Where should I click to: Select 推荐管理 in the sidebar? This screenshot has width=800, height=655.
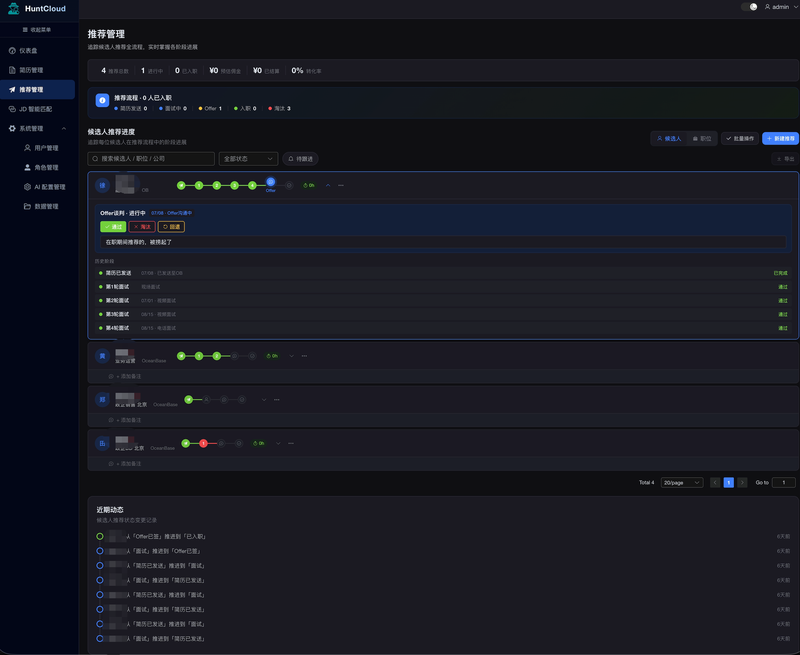(x=37, y=89)
